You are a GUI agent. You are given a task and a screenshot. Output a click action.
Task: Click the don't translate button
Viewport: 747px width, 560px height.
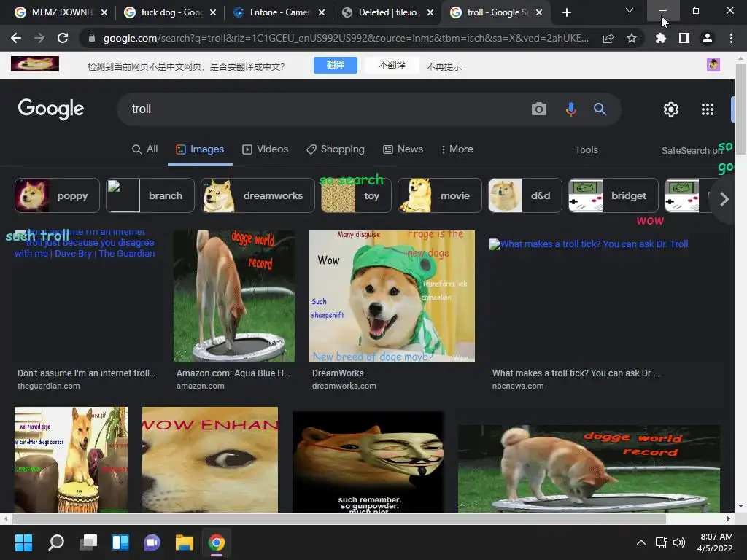tap(392, 65)
